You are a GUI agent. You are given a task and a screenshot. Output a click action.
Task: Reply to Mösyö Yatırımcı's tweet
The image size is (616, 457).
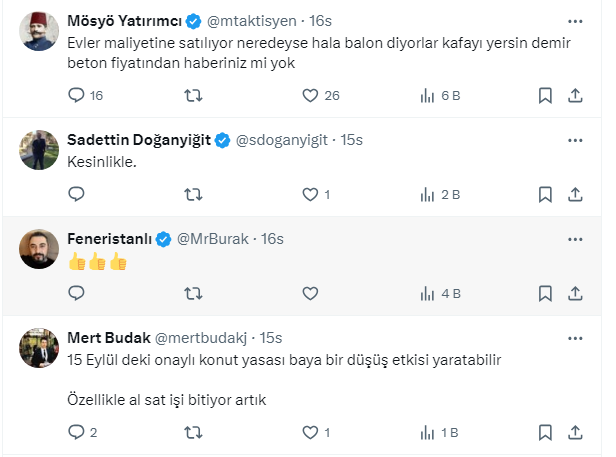76,95
